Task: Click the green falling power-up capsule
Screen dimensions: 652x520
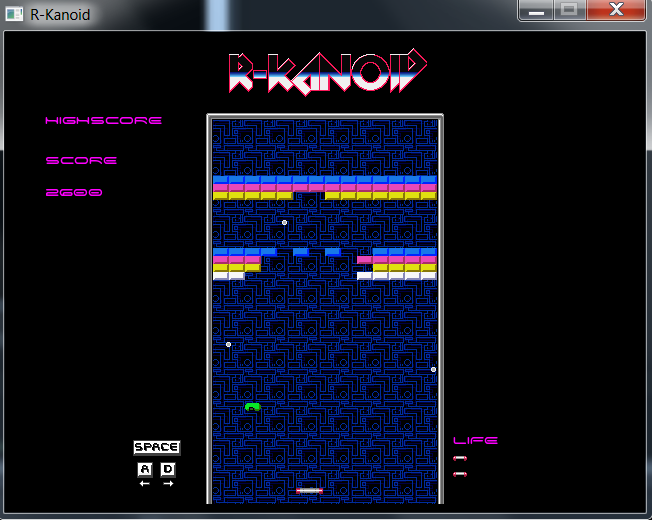Action: (252, 407)
